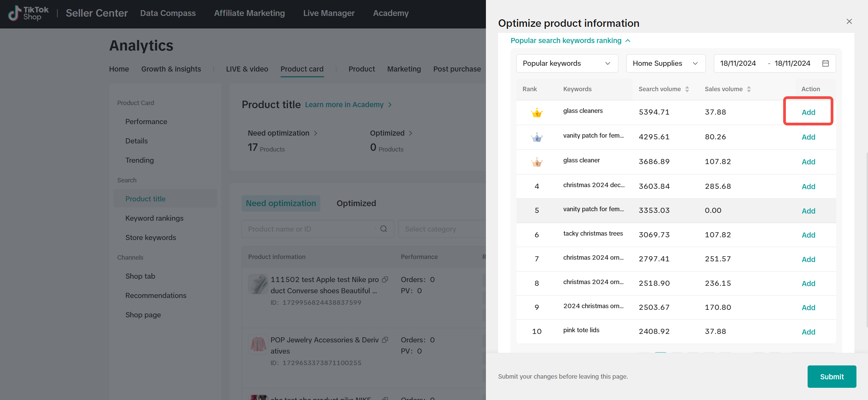The height and width of the screenshot is (400, 868).
Task: Open Data Compass in top navigation
Action: pos(168,13)
